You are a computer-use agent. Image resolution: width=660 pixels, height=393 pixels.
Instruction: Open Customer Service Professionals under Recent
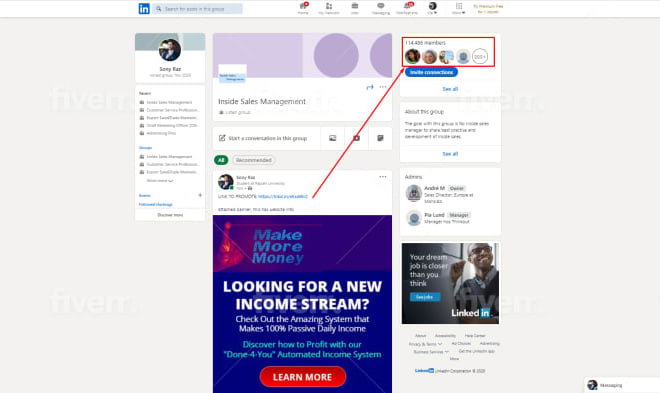[x=172, y=110]
